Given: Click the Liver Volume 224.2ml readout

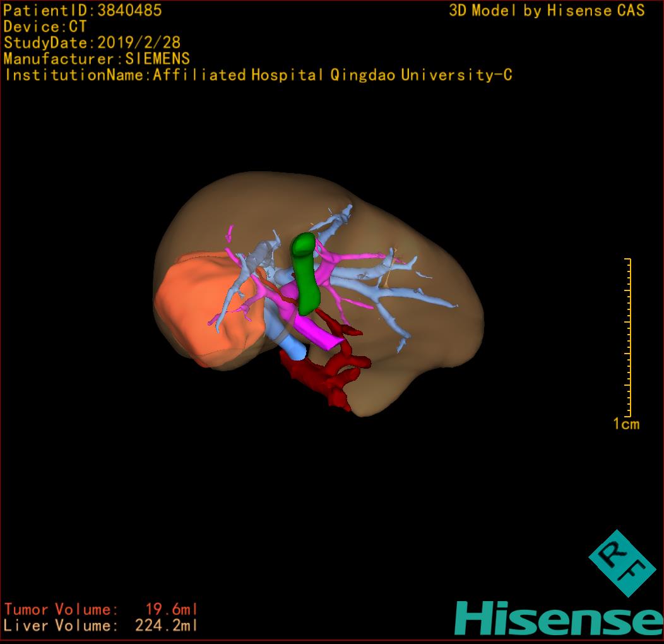Looking at the screenshot, I should [101, 626].
